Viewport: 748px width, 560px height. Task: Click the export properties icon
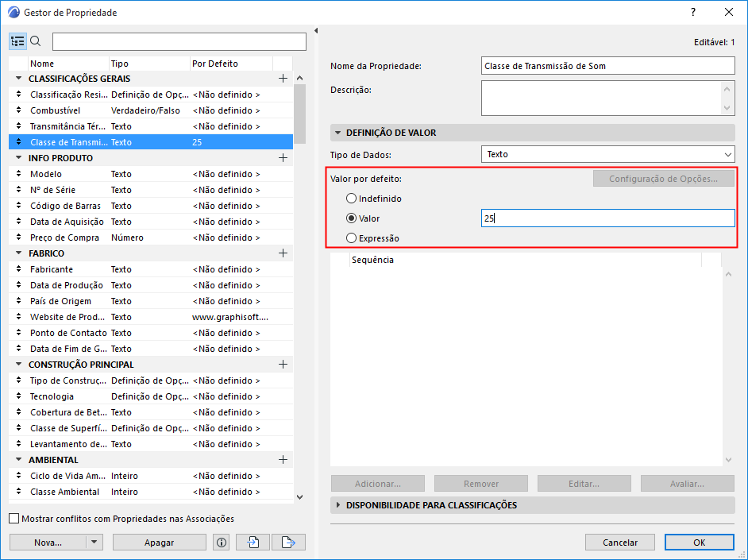tap(288, 543)
